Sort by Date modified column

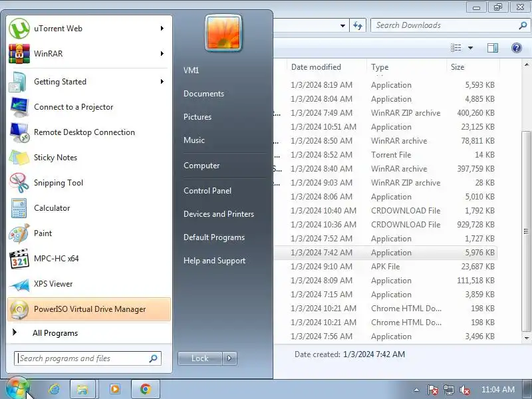click(x=326, y=67)
